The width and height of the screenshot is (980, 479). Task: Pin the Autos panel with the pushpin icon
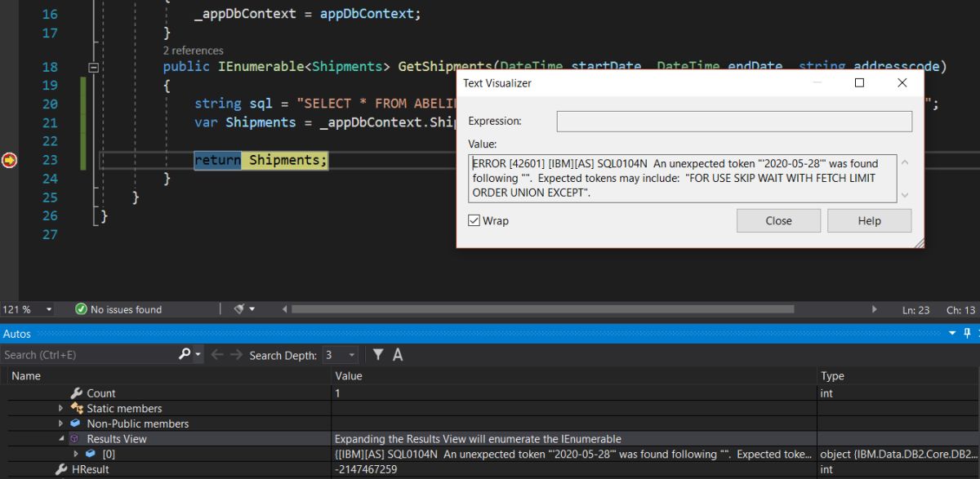[x=967, y=333]
